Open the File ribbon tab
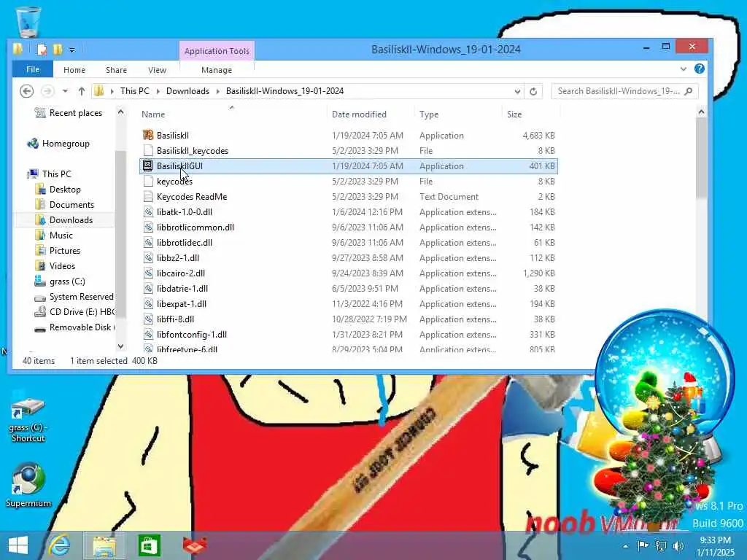The width and height of the screenshot is (747, 560). (x=33, y=69)
